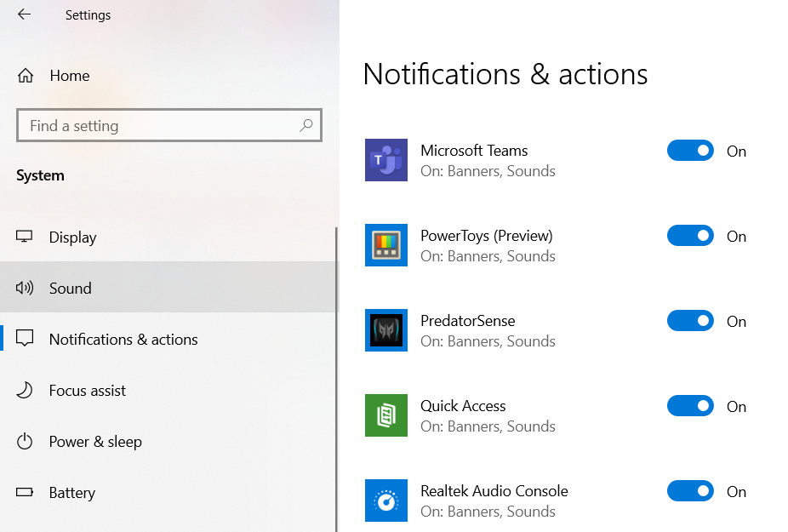
Task: Go to Settings Home
Action: [168, 76]
